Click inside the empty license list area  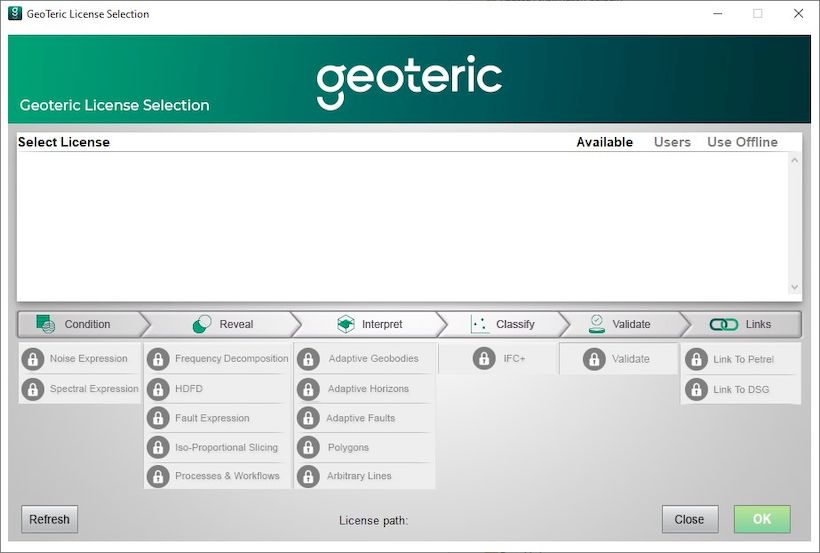[403, 225]
